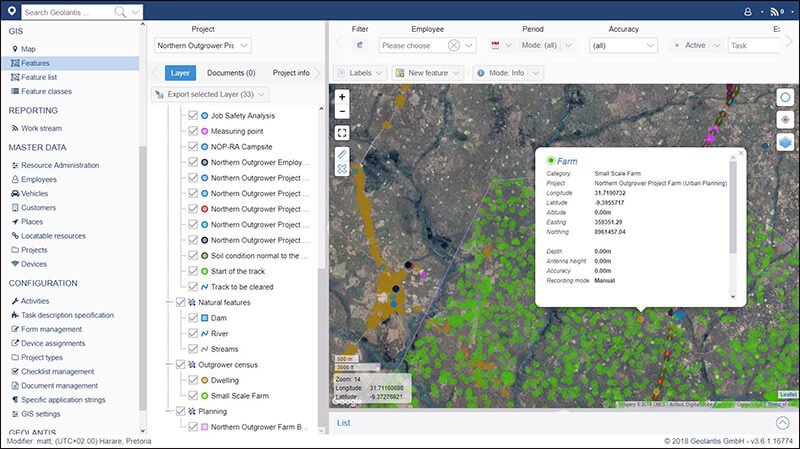800x449 pixels.
Task: Open Employees under Master Data
Action: [x=39, y=180]
